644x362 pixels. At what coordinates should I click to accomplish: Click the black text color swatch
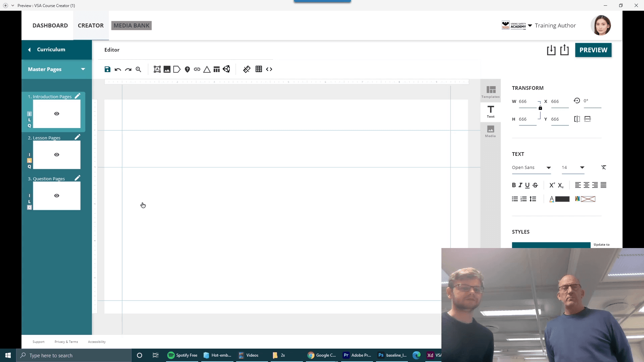pyautogui.click(x=562, y=199)
